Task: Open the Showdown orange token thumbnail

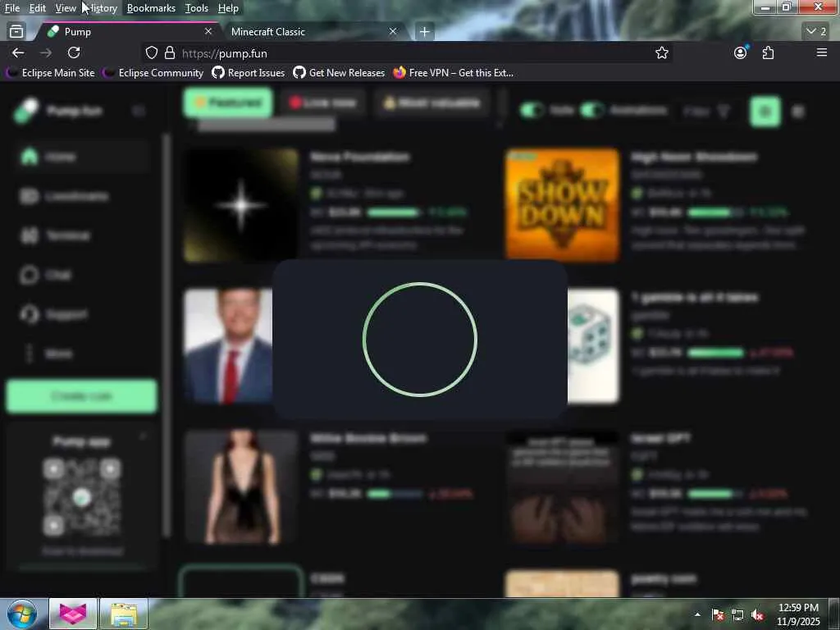Action: click(563, 205)
